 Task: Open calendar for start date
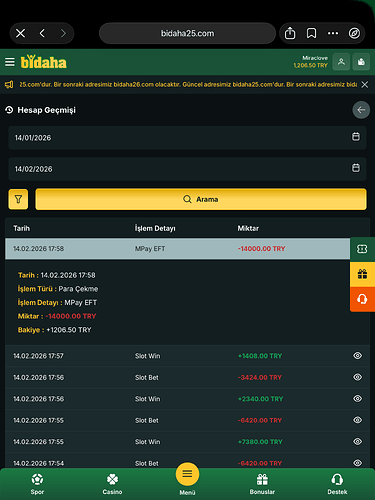pos(356,137)
